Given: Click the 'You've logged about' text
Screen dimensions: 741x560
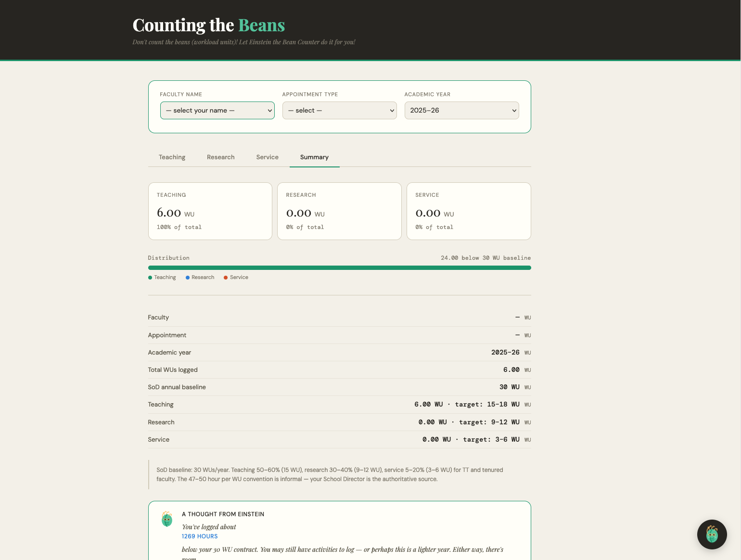Looking at the screenshot, I should [209, 527].
